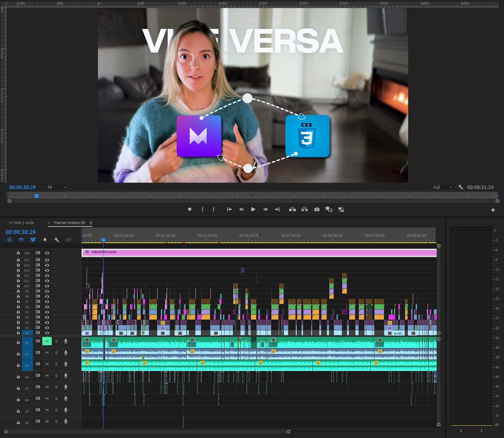This screenshot has width=504, height=438.
Task: Close the Framer motion-05 sequence tab
Action: (x=49, y=223)
